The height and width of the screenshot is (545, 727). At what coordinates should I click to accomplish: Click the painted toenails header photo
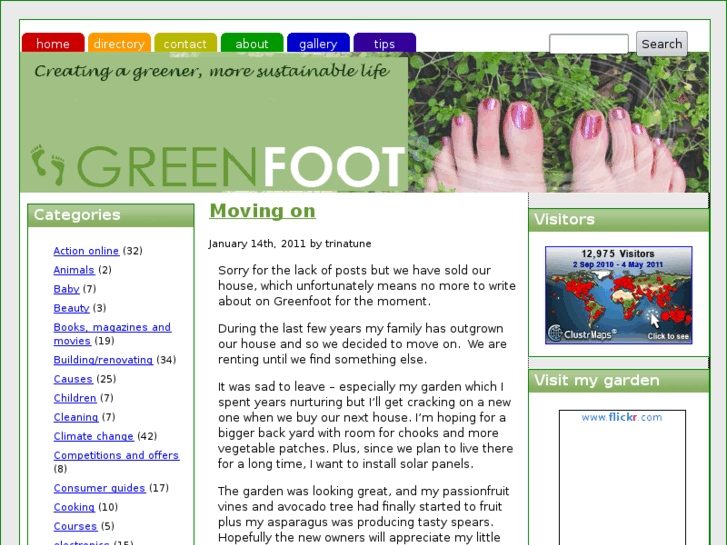559,123
